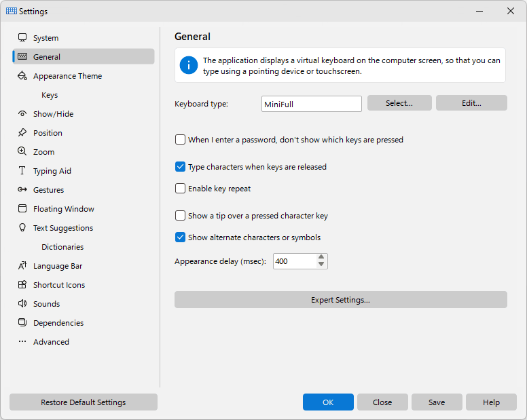Open the Position settings page
Screen dimensions: 527x420
click(84, 132)
